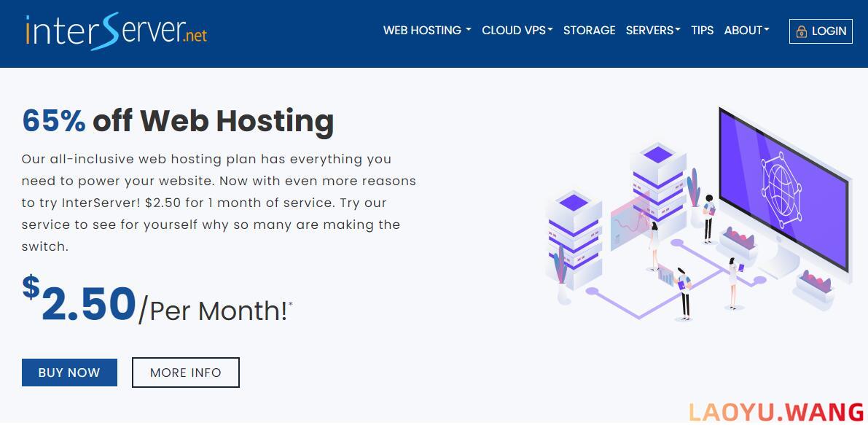Viewport: 868px width, 425px height.
Task: Expand the ABOUT dropdown menu
Action: point(746,31)
